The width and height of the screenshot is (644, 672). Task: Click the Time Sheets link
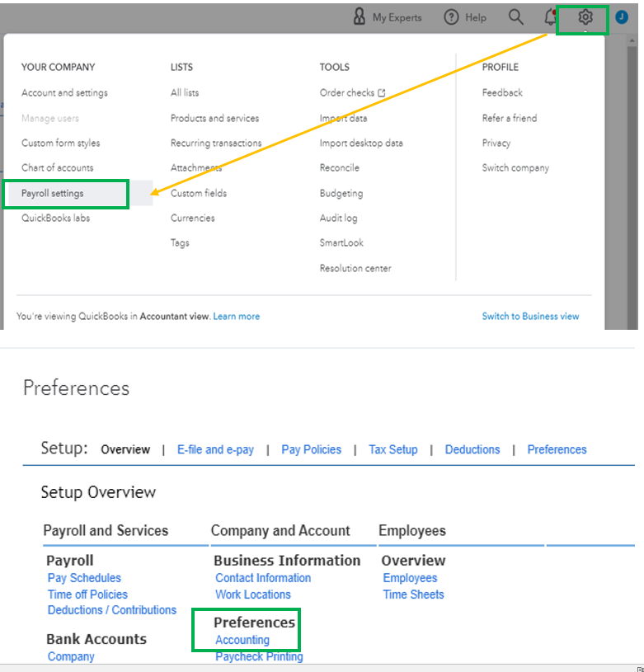point(413,594)
